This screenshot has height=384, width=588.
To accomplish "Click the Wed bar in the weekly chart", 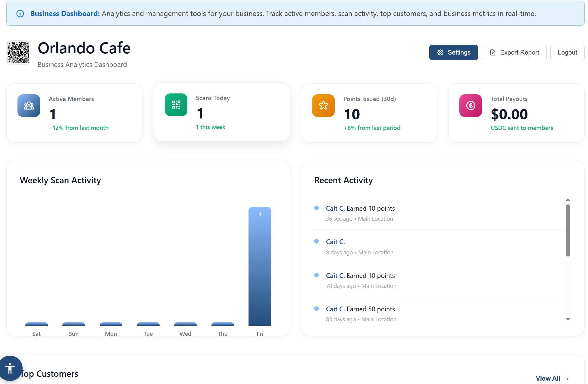I will [x=185, y=324].
